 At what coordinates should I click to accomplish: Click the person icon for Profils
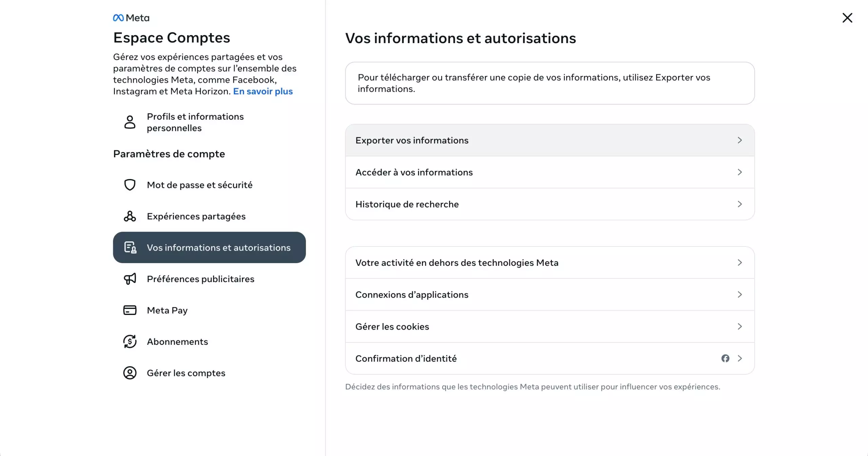pos(130,122)
